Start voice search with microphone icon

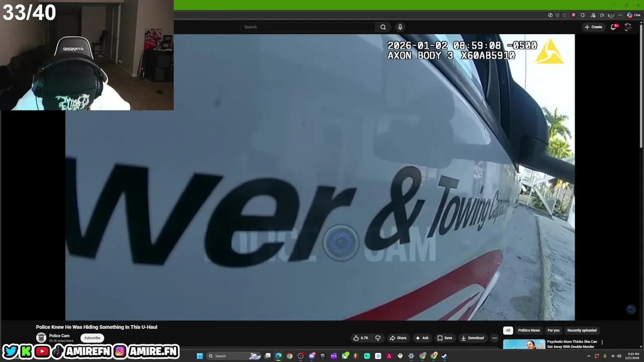(400, 27)
